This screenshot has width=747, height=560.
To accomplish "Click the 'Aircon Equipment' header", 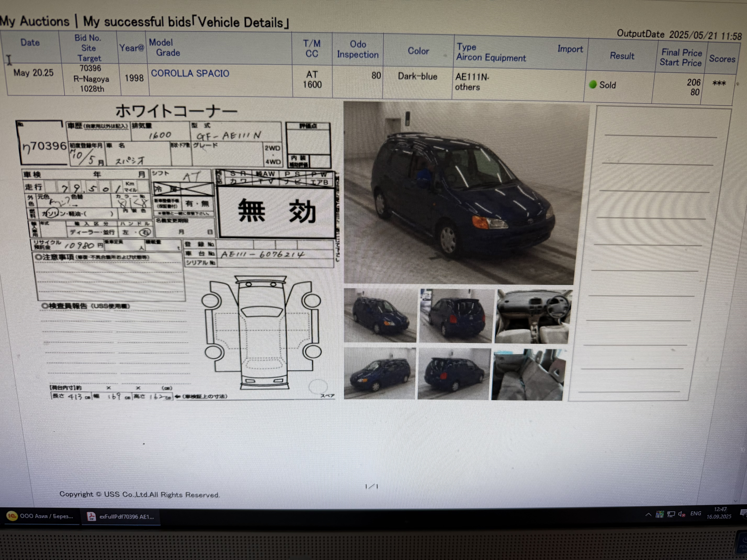I will pos(491,58).
